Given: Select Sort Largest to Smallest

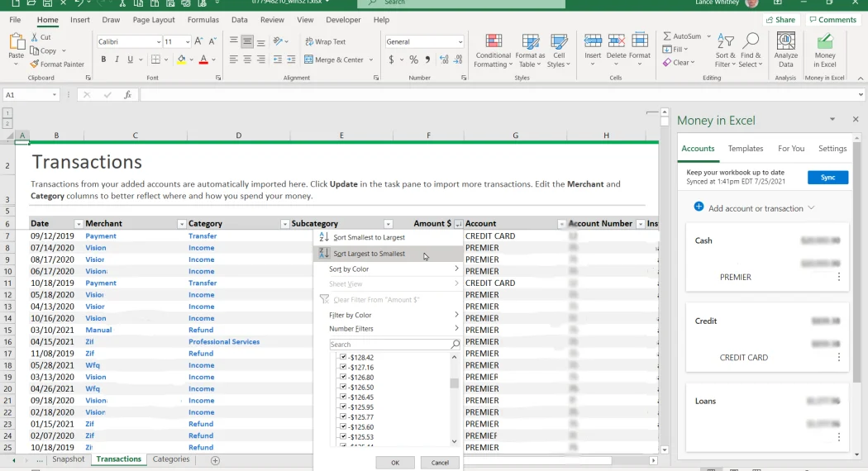Looking at the screenshot, I should click(x=388, y=254).
